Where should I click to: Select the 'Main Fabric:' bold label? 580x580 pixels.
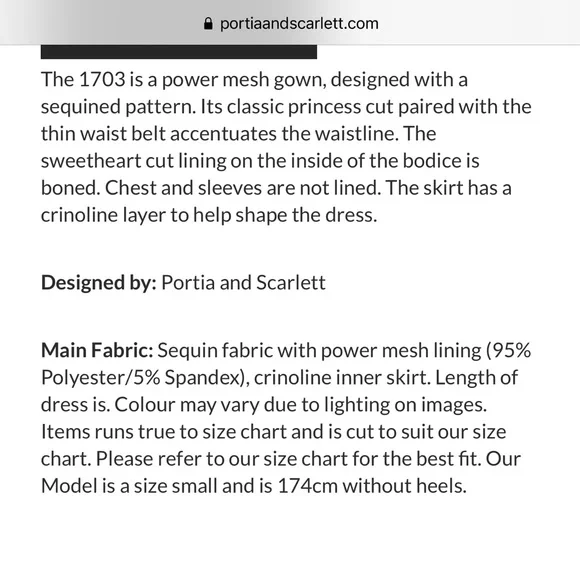(97, 351)
